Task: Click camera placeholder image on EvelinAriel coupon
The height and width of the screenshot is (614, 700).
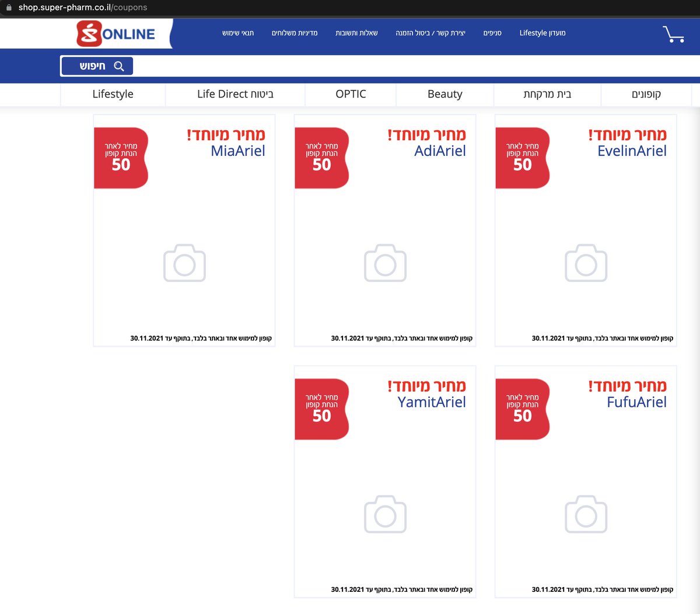Action: click(586, 263)
